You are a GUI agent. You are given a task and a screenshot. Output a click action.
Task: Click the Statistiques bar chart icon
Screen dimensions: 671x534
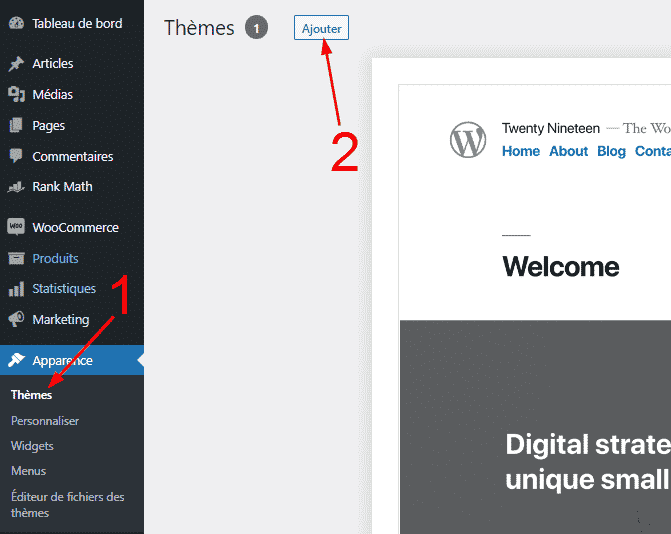coord(16,289)
